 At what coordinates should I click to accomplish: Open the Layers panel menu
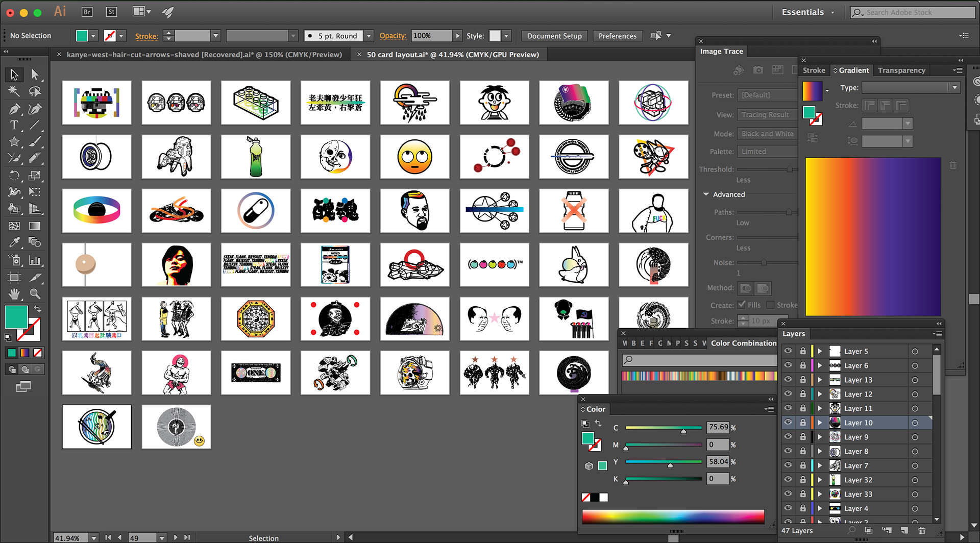tap(937, 334)
